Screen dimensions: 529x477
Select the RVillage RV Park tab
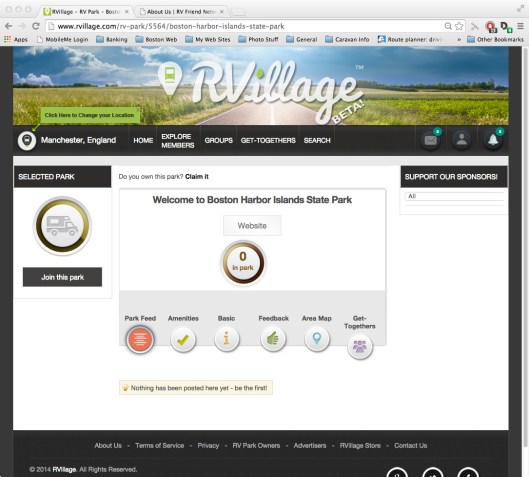pyautogui.click(x=86, y=12)
